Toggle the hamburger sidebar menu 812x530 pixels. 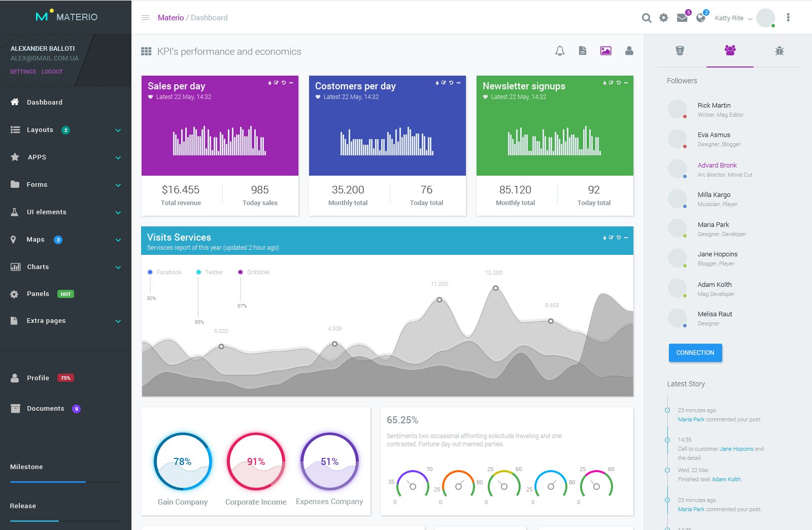pyautogui.click(x=145, y=18)
